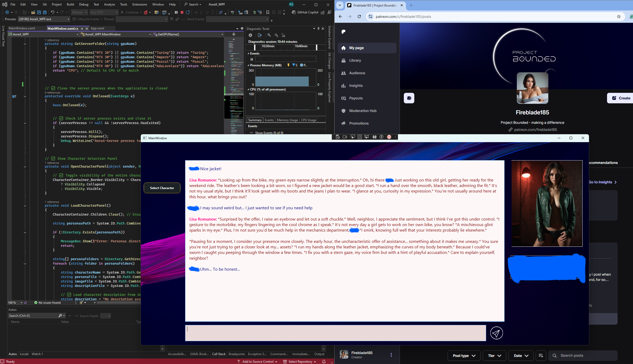Open the Breakpoints tab
Image resolution: width=633 pixels, height=364 pixels.
[x=237, y=354]
